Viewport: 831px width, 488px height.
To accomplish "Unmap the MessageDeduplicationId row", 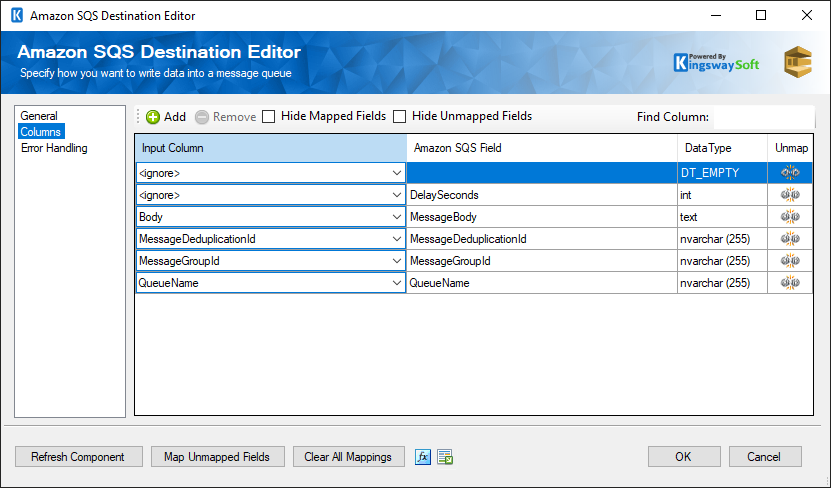I will pyautogui.click(x=790, y=239).
